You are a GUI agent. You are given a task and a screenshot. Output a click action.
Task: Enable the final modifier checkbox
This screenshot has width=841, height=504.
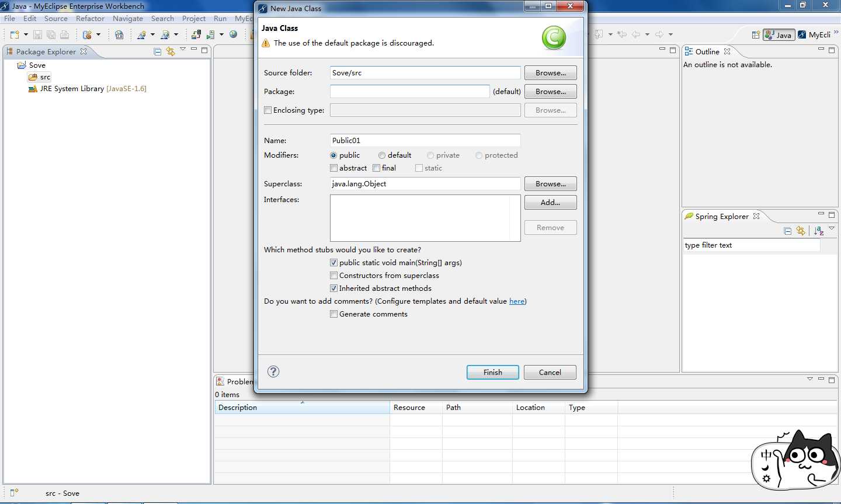click(376, 168)
